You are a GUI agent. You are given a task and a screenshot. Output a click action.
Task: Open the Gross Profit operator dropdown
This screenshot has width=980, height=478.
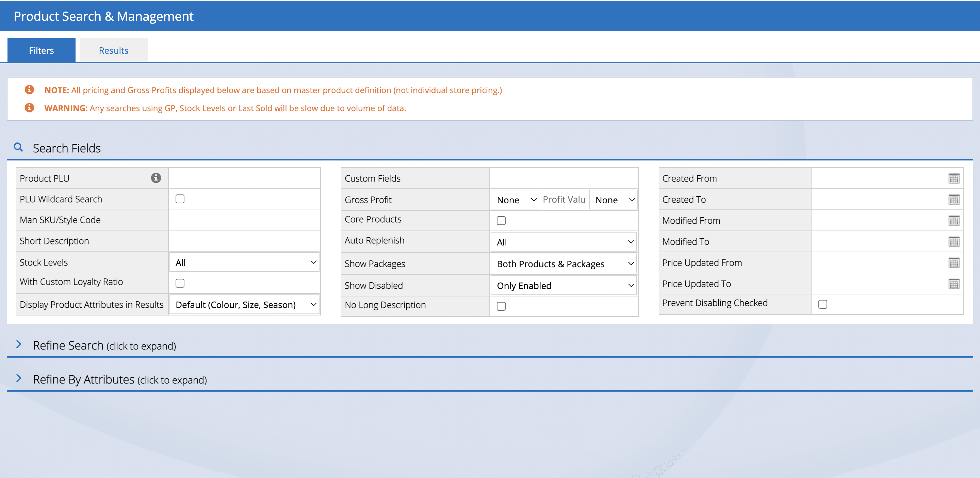(x=515, y=200)
